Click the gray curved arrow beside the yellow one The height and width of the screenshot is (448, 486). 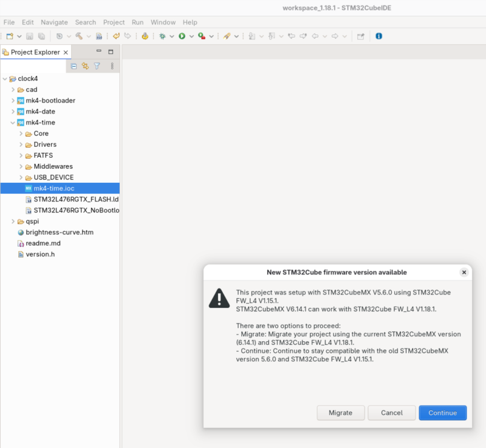point(128,36)
